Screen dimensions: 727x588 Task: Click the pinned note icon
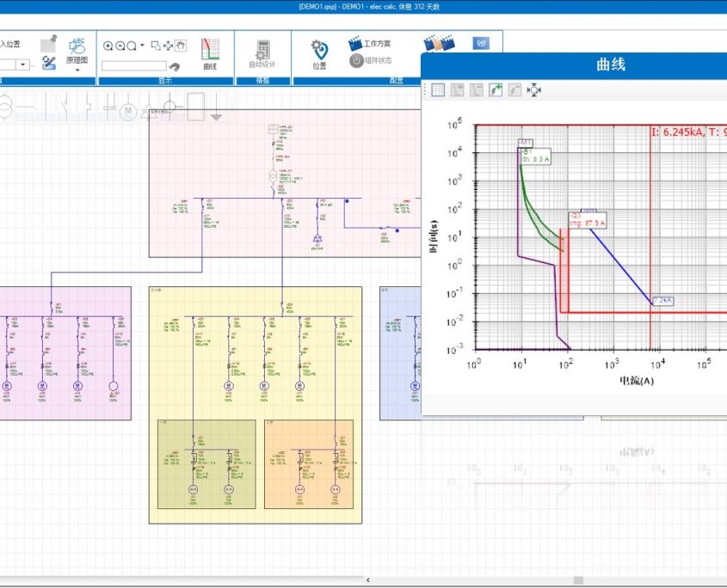[48, 44]
